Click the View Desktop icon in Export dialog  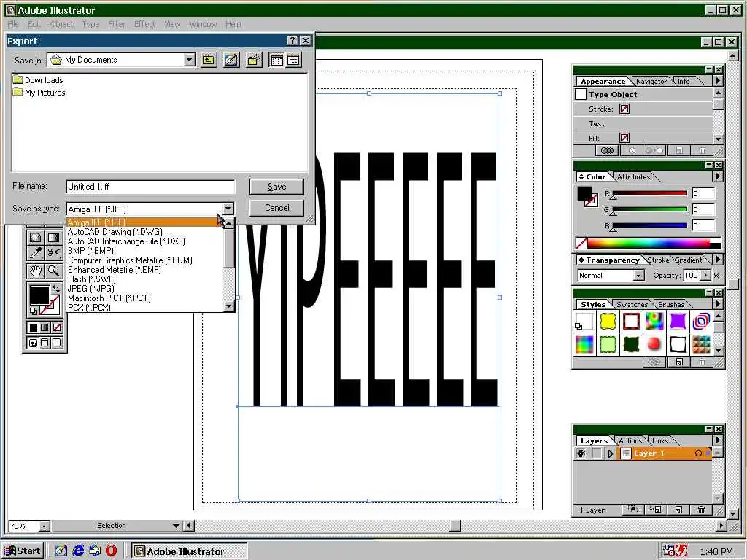[231, 60]
